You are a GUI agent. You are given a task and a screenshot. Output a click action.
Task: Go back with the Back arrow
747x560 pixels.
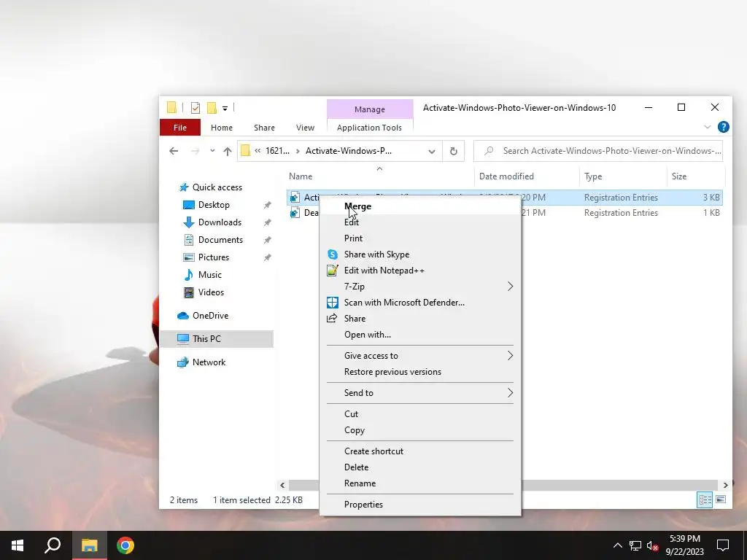174,151
